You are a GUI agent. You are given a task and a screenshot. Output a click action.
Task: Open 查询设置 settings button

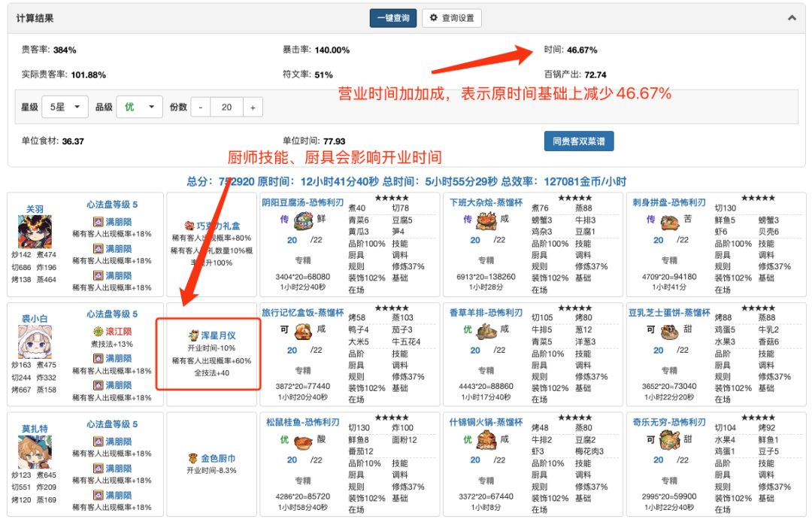pyautogui.click(x=452, y=18)
